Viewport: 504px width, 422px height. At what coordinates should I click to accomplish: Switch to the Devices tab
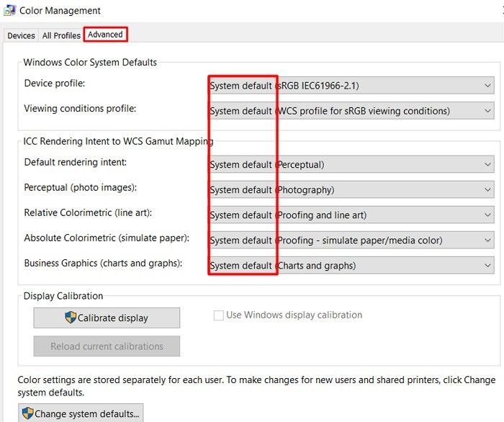point(21,36)
